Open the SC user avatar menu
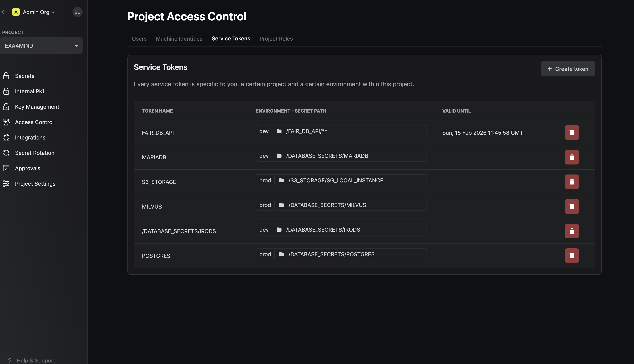The image size is (634, 364). point(78,12)
